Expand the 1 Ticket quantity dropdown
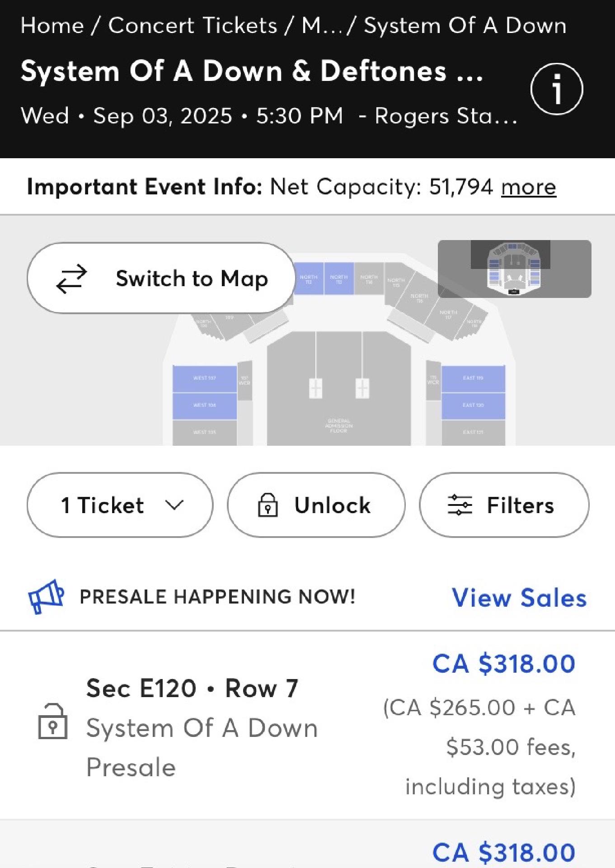615x868 pixels. coord(120,505)
